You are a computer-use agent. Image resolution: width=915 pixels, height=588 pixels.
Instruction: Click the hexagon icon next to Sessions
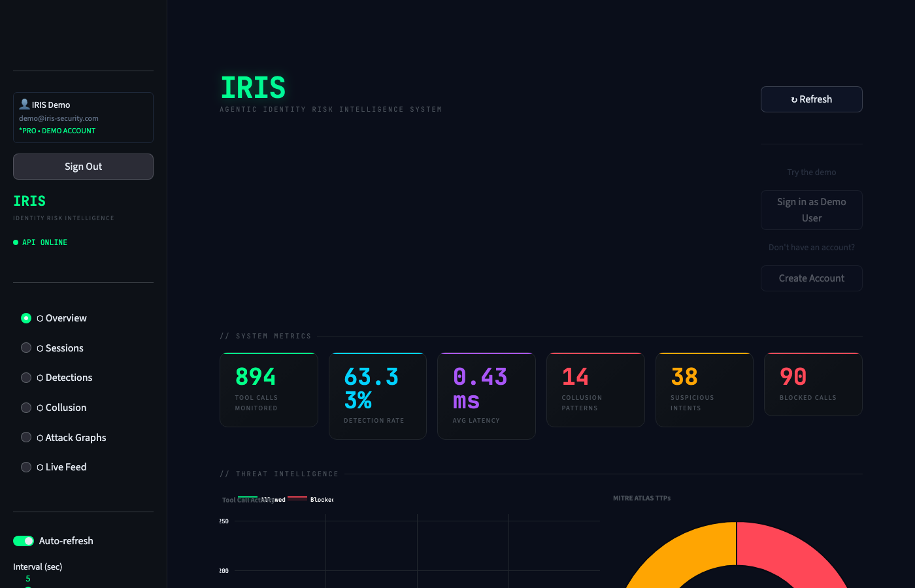click(x=40, y=349)
